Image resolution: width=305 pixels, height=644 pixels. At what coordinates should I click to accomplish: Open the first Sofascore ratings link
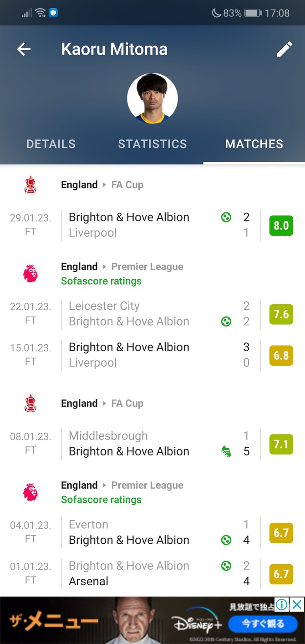(x=101, y=281)
